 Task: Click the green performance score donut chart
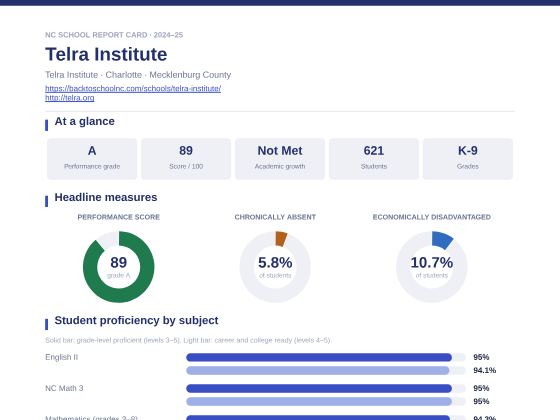click(x=119, y=267)
